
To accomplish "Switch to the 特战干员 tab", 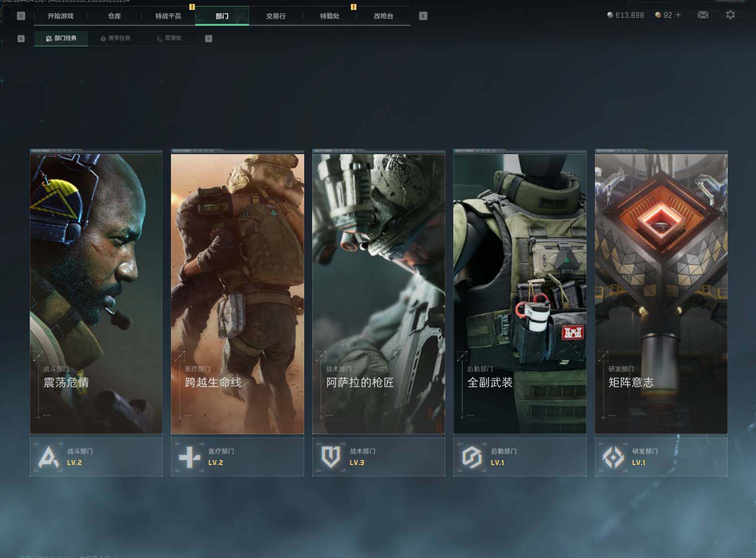I will pos(168,16).
